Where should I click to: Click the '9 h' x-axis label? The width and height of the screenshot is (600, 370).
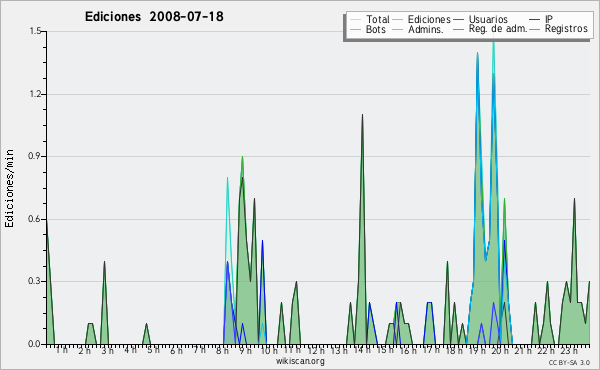[245, 350]
